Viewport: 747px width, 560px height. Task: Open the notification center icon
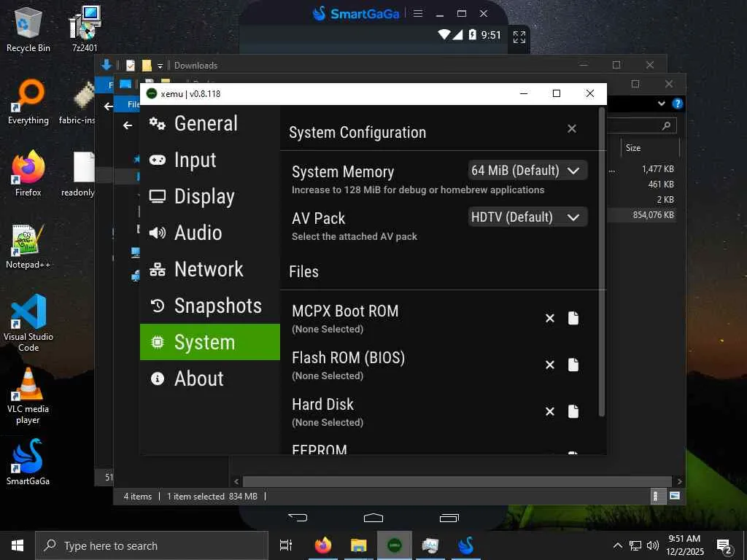724,546
